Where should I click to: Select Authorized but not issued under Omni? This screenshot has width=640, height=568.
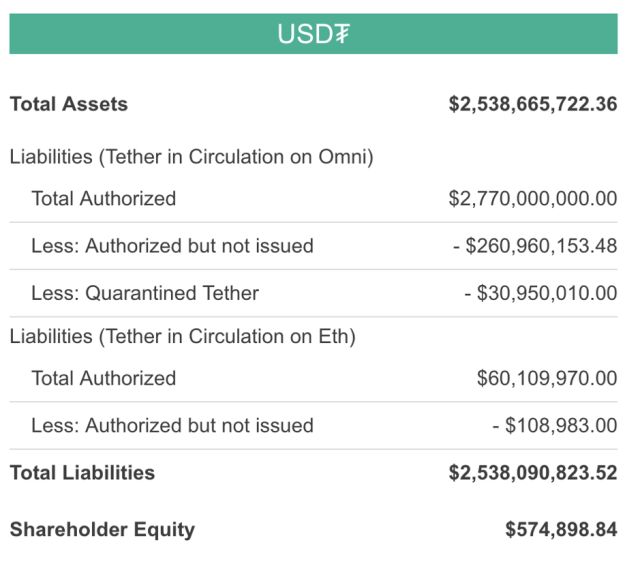point(172,246)
